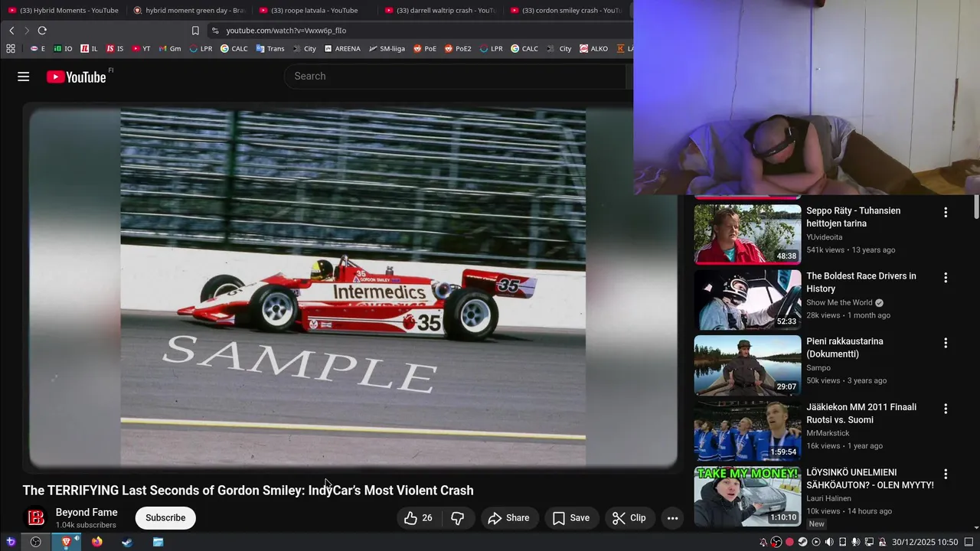Open Jääkiekon MM 2011 thumbnail
This screenshot has width=980, height=551.
748,430
